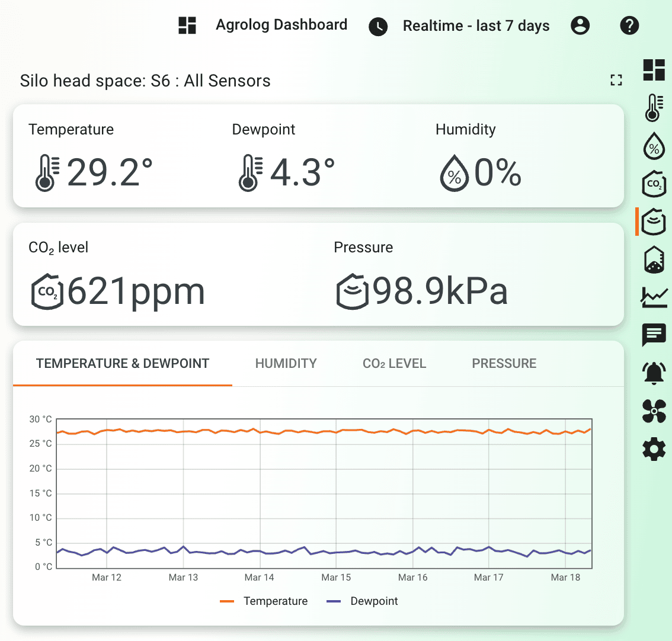672x641 pixels.
Task: Select the fan ventilation icon
Action: point(654,411)
